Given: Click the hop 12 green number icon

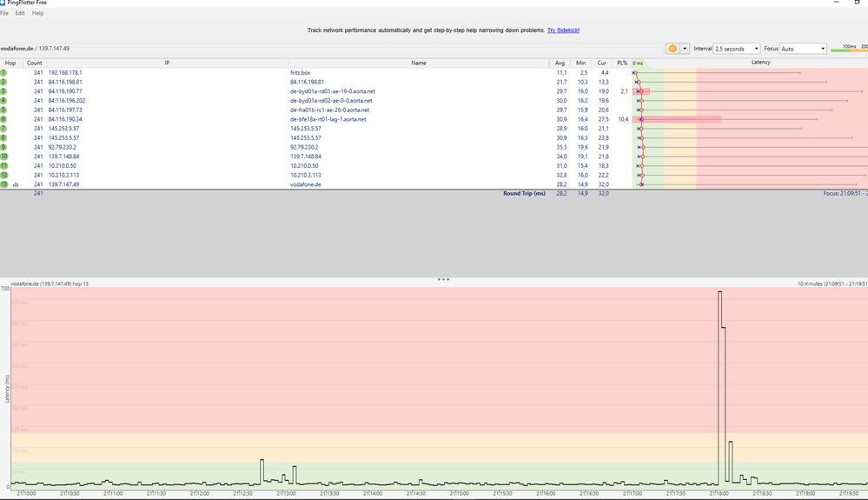Looking at the screenshot, I should pos(3,175).
